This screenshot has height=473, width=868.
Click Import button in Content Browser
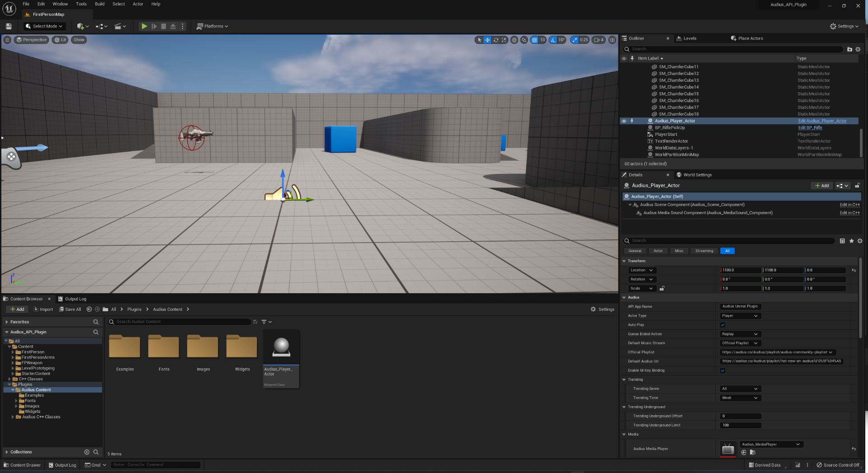[43, 309]
